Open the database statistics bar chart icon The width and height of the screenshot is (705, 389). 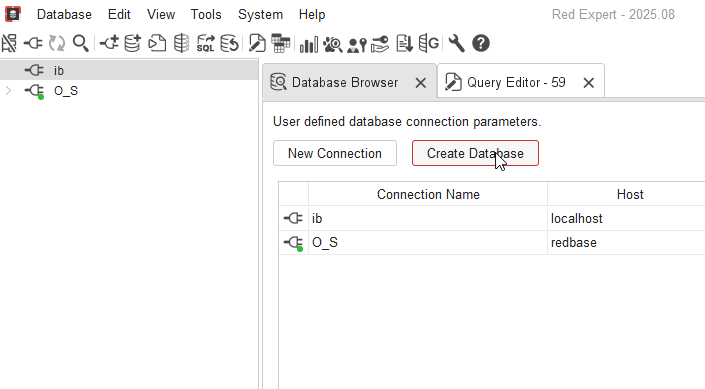pyautogui.click(x=308, y=44)
